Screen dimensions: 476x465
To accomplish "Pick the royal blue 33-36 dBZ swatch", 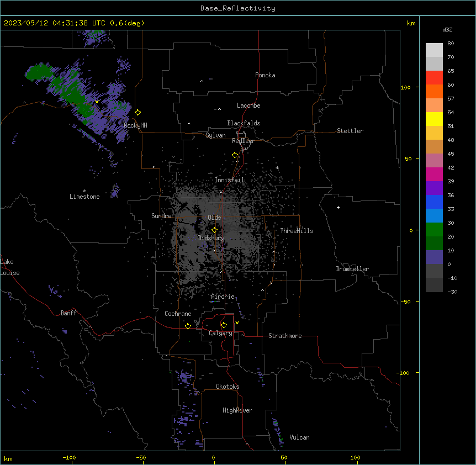I will coord(434,202).
